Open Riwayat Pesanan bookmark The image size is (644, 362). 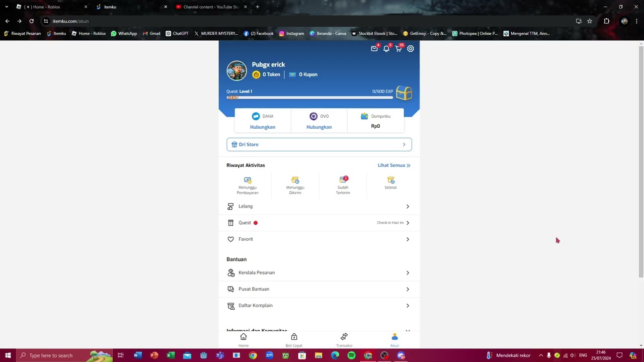22,34
